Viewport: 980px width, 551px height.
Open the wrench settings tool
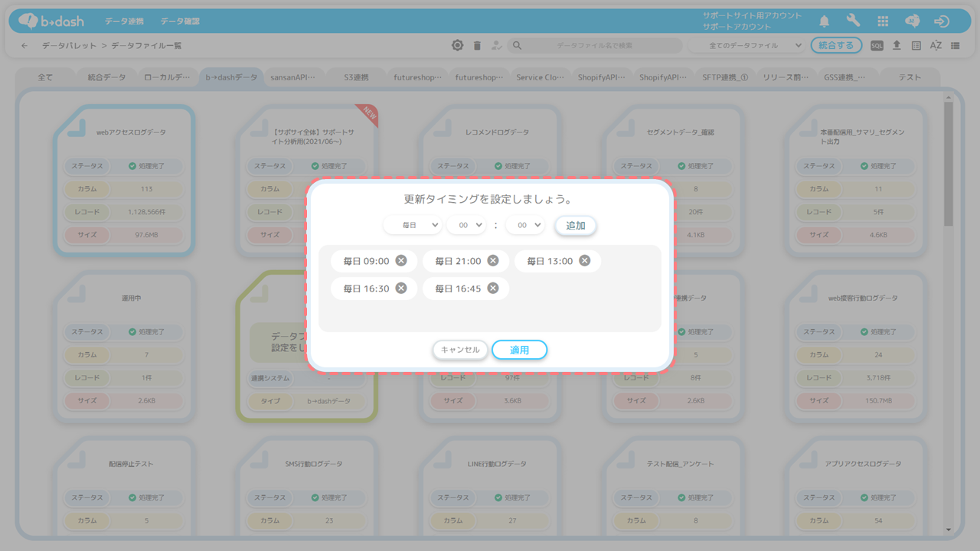(854, 21)
